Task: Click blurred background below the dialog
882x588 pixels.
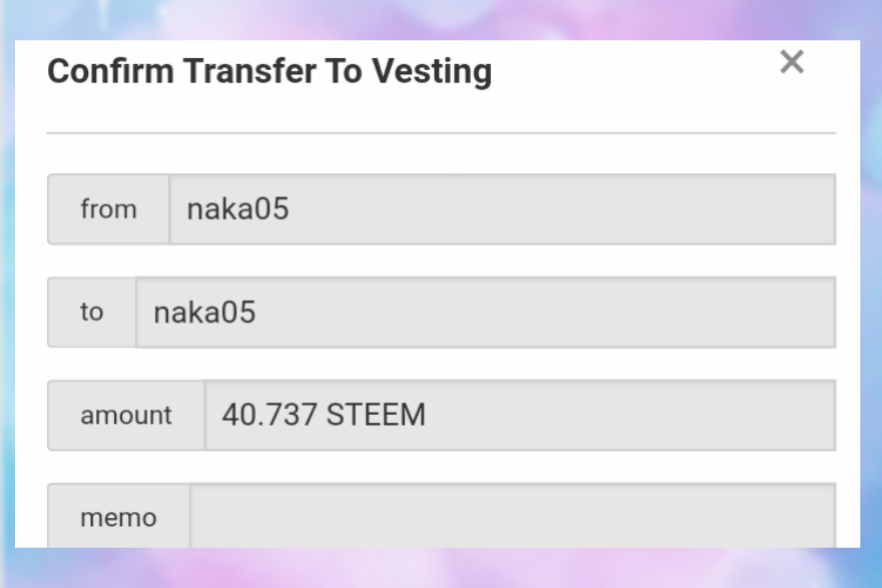Action: click(x=441, y=568)
